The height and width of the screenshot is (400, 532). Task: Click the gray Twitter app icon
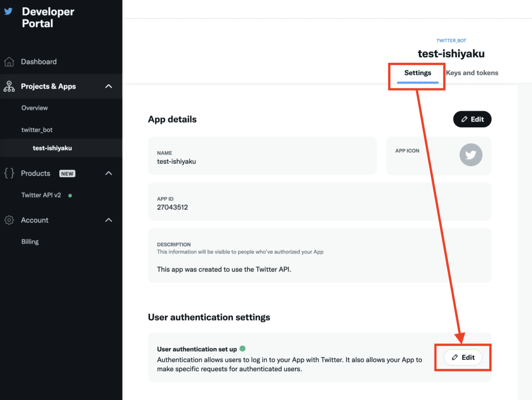tap(471, 155)
